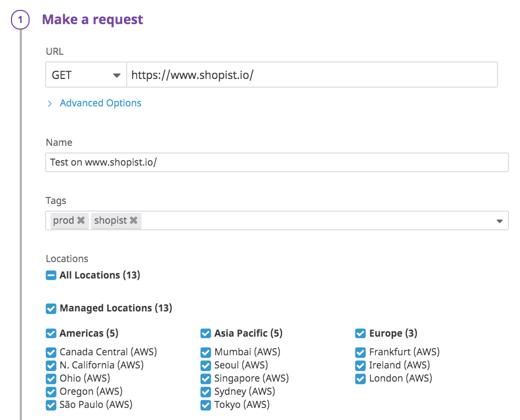Deselect N. California (AWS) location
Viewport: 520px width, 420px height.
pyautogui.click(x=51, y=366)
